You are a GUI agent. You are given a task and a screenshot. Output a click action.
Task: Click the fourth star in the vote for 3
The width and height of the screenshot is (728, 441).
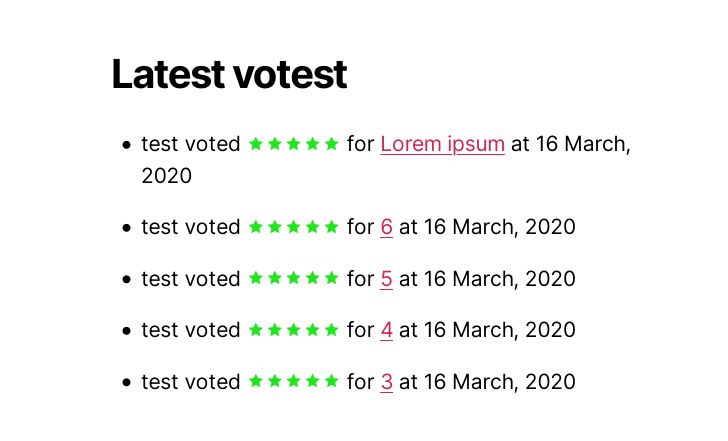pyautogui.click(x=312, y=382)
